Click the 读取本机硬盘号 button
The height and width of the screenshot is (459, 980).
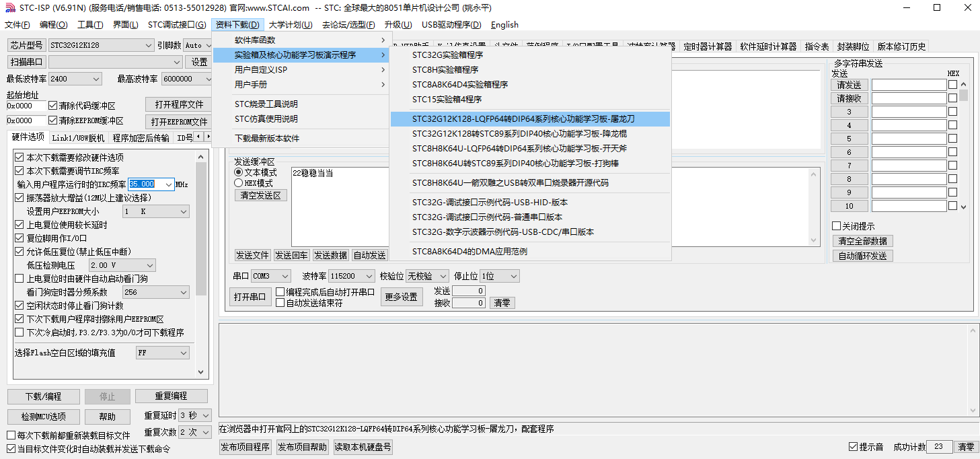click(x=363, y=447)
